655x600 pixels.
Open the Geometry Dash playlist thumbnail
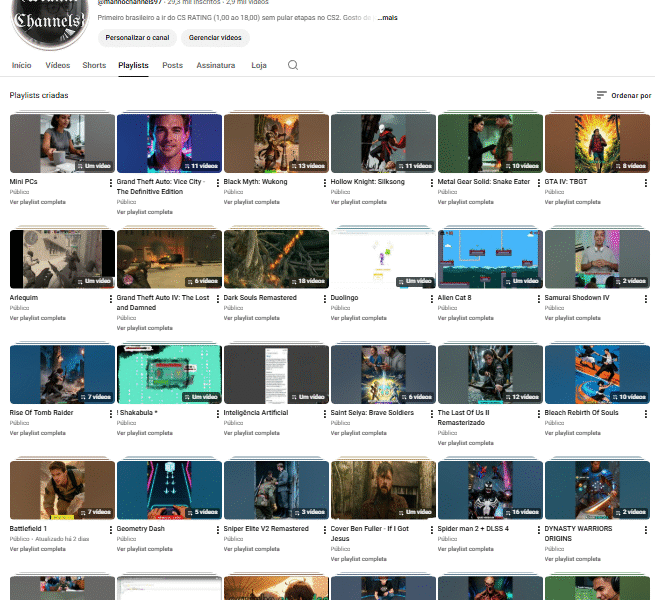[x=169, y=490]
